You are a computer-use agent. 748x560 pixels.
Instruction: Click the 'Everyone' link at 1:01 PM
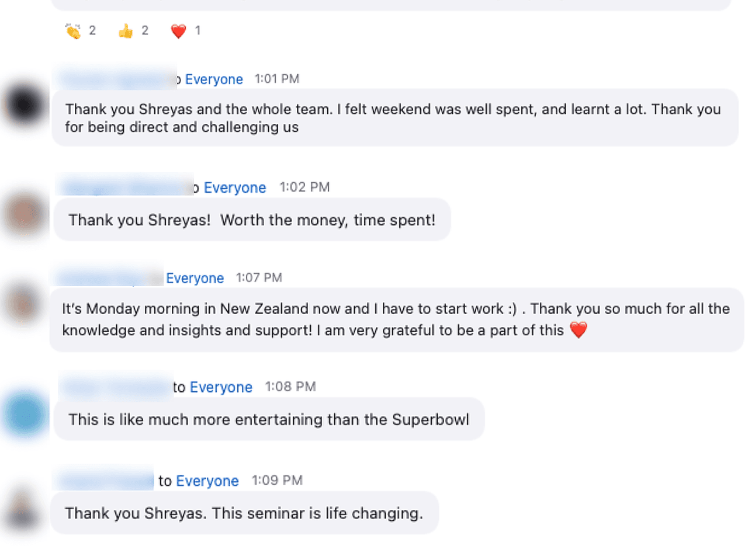click(214, 79)
